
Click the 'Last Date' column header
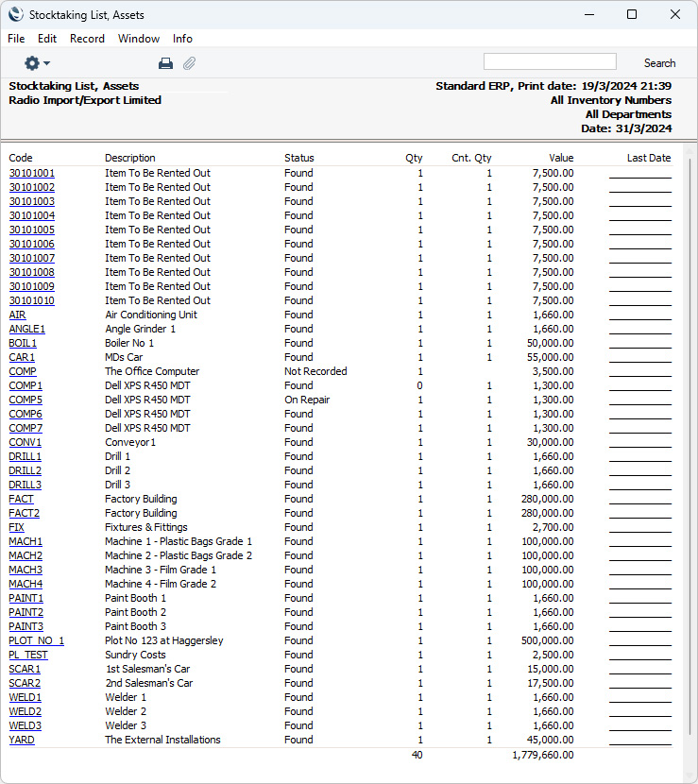649,158
